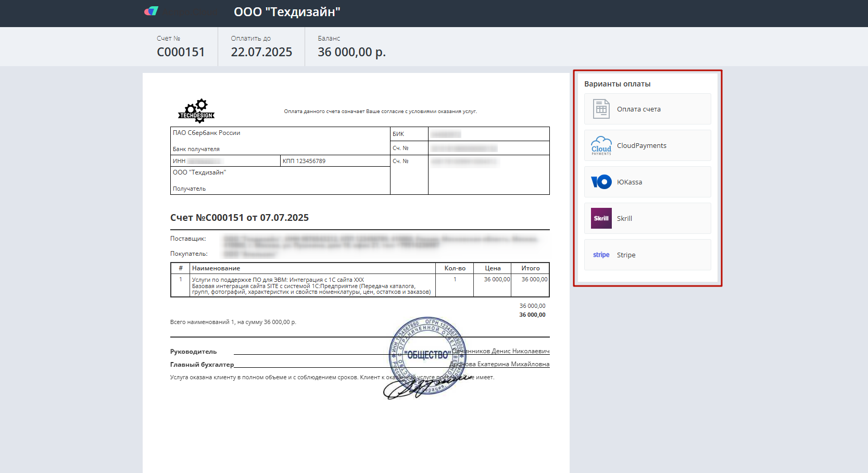Click the TECHDESIGN gear logo on the invoice

[x=196, y=111]
